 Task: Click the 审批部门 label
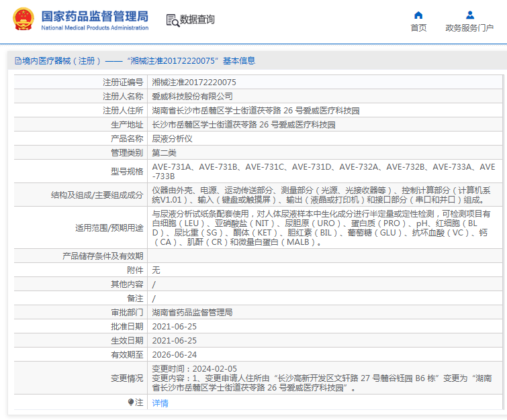pos(127,313)
